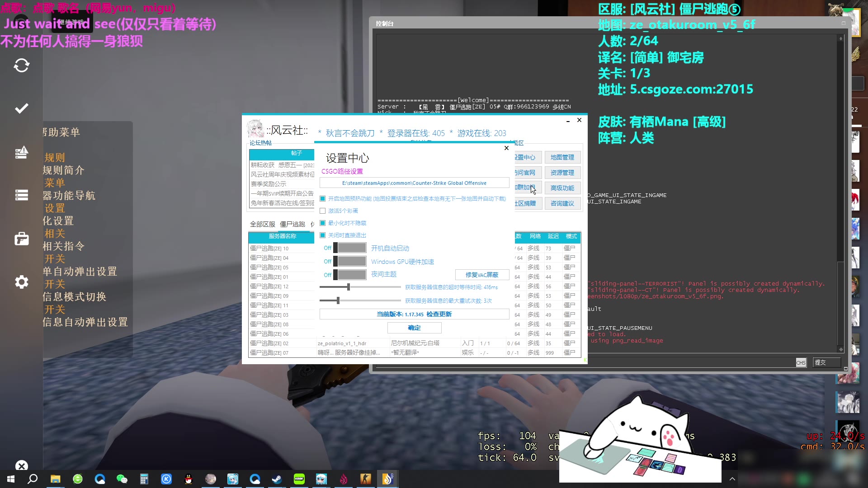Toggle 最小化时不隐藏 checkbox
The height and width of the screenshot is (488, 868).
(x=323, y=223)
